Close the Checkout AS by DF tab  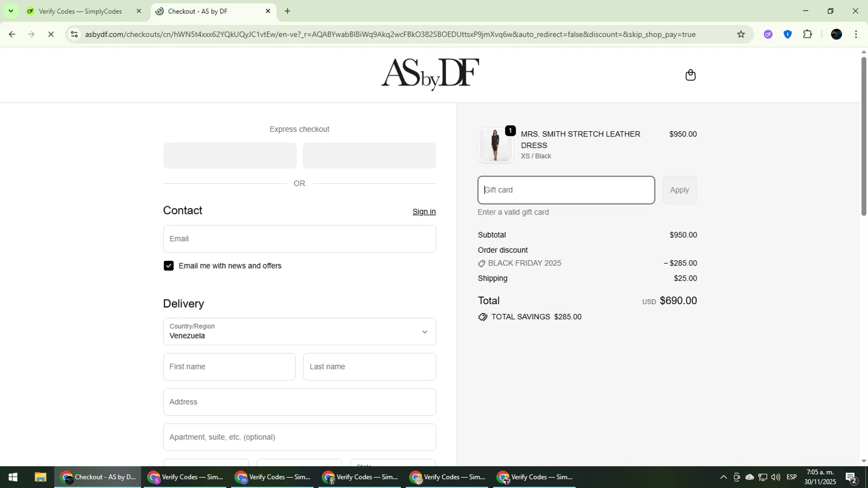268,11
